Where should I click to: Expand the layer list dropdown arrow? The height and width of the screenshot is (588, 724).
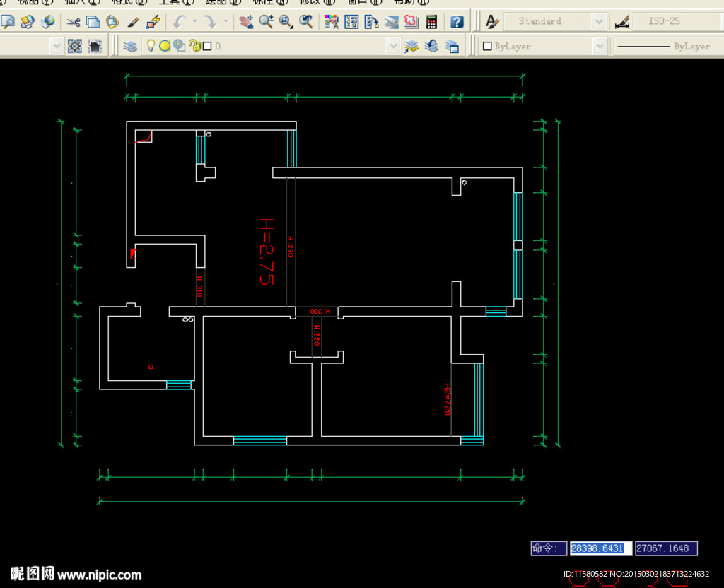coord(394,47)
